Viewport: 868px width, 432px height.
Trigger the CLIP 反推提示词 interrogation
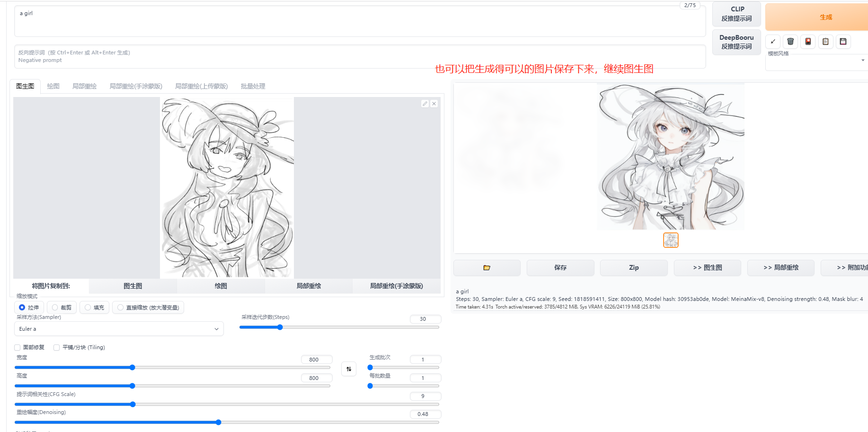(x=736, y=13)
